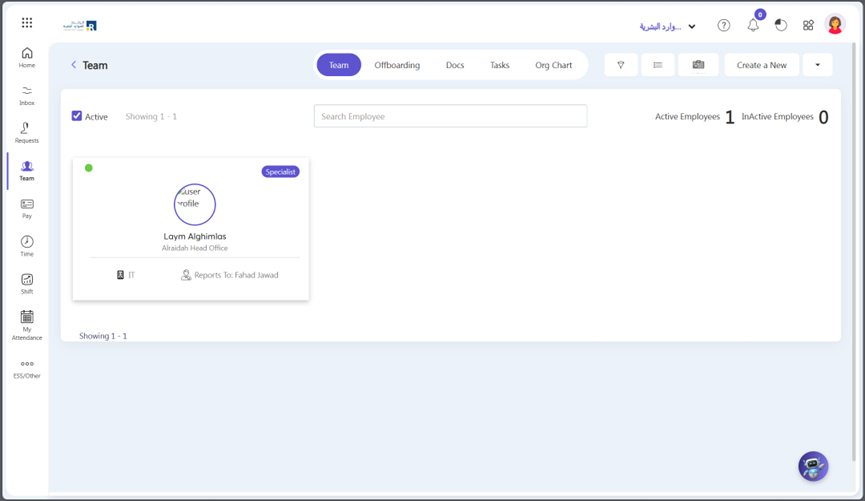Screen dimensions: 865x501
Task: Switch to the Offboarding tab
Action: point(397,65)
